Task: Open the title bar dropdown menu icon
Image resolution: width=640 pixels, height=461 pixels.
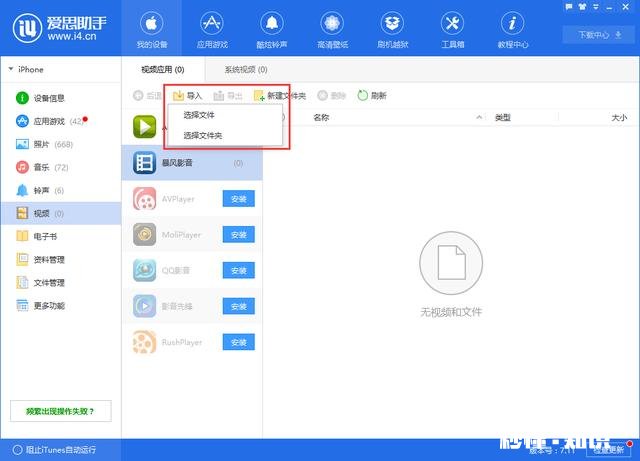Action: [x=596, y=7]
